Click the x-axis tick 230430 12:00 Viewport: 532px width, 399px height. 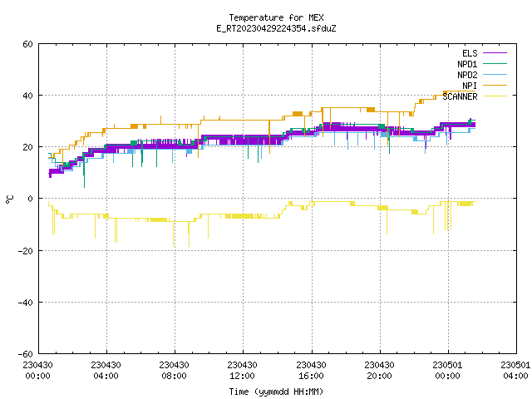pyautogui.click(x=242, y=371)
